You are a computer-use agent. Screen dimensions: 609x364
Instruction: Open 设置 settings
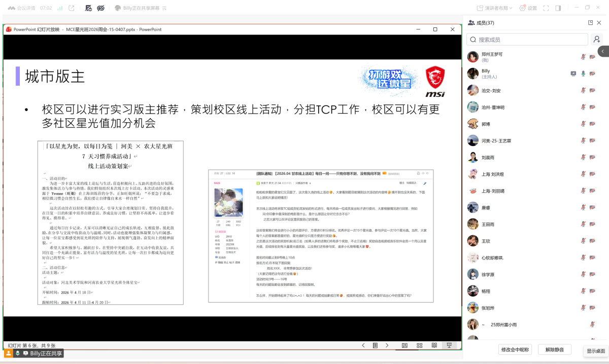(x=528, y=8)
